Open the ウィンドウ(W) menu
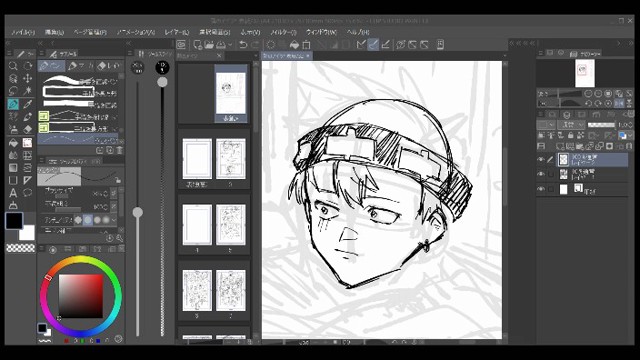 point(321,32)
